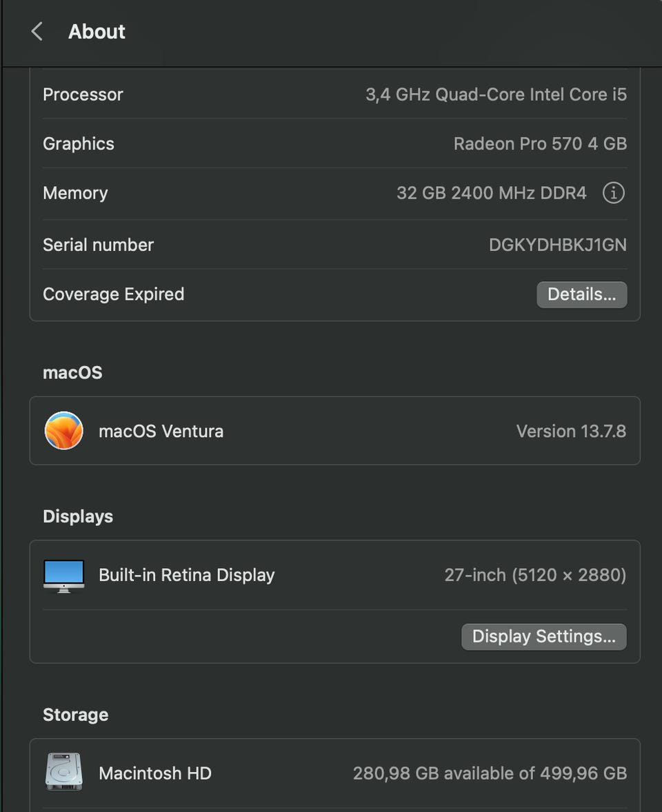Click the Built-in Retina Display iMac icon
662x812 pixels.
[63, 575]
